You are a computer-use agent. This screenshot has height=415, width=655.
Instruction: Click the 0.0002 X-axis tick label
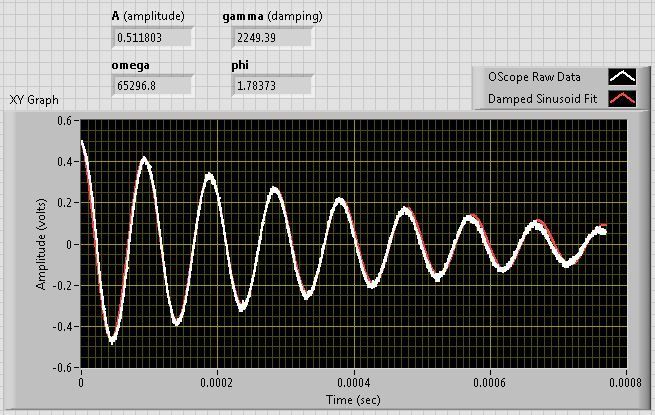pyautogui.click(x=216, y=382)
